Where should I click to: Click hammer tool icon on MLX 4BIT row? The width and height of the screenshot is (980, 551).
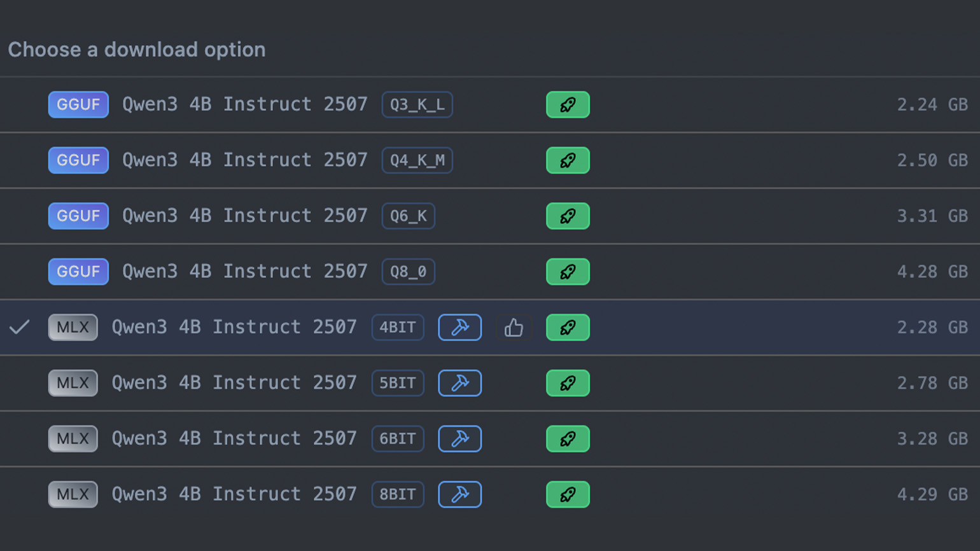coord(459,328)
